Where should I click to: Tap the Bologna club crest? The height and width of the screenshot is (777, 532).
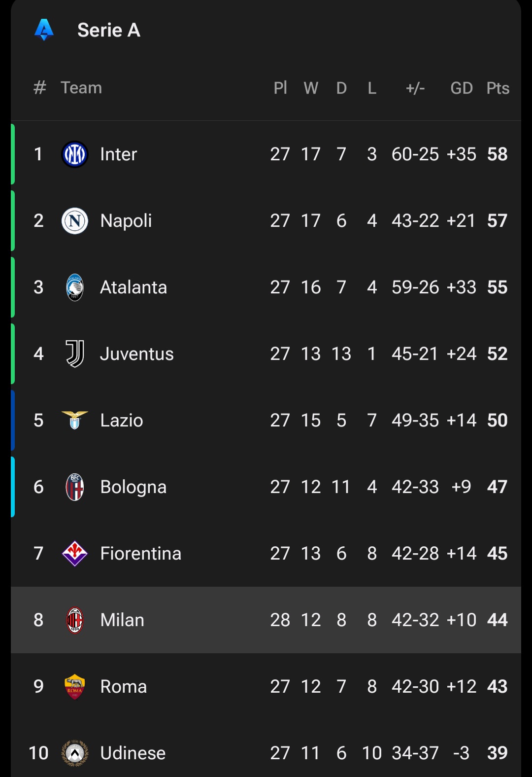[75, 487]
